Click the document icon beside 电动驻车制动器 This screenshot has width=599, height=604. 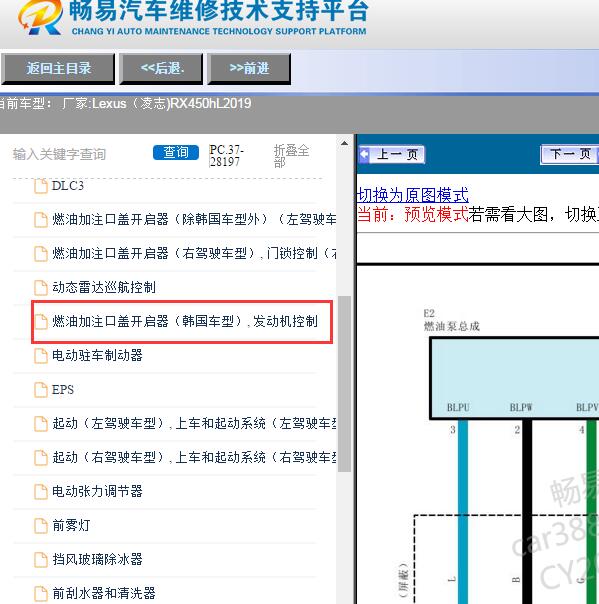[41, 356]
